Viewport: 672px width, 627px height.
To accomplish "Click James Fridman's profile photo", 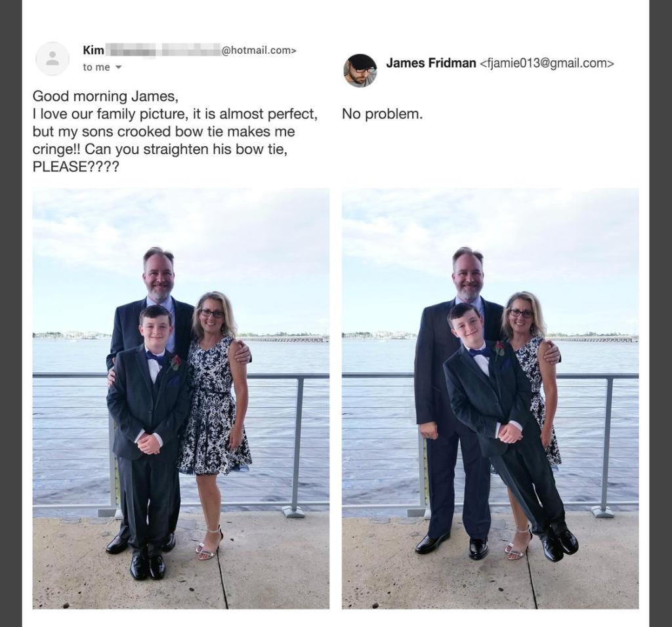I will pos(360,71).
